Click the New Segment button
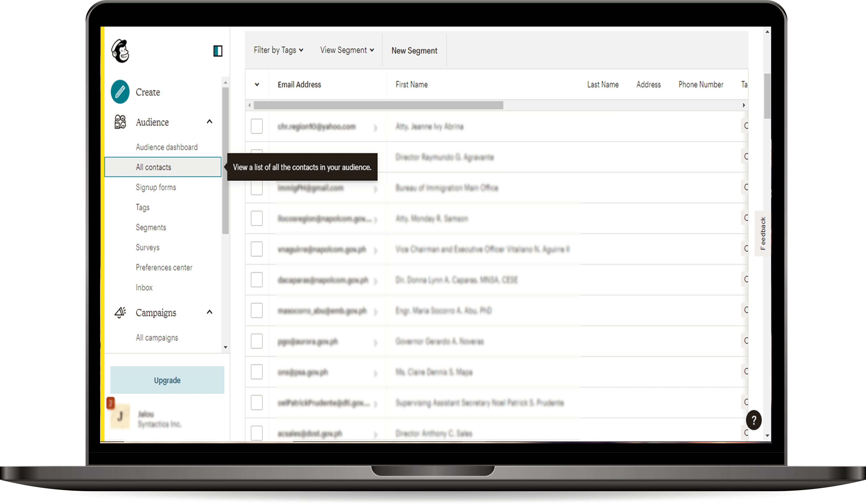This screenshot has width=866, height=504. click(414, 50)
